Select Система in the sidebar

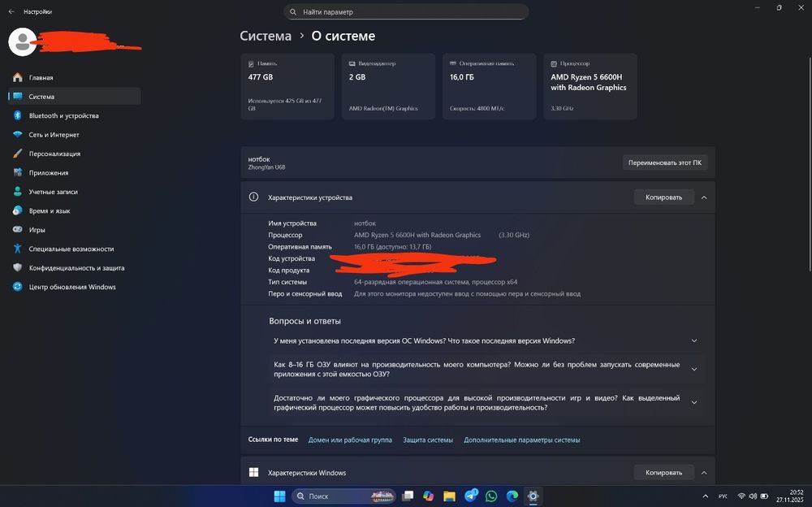click(x=74, y=97)
